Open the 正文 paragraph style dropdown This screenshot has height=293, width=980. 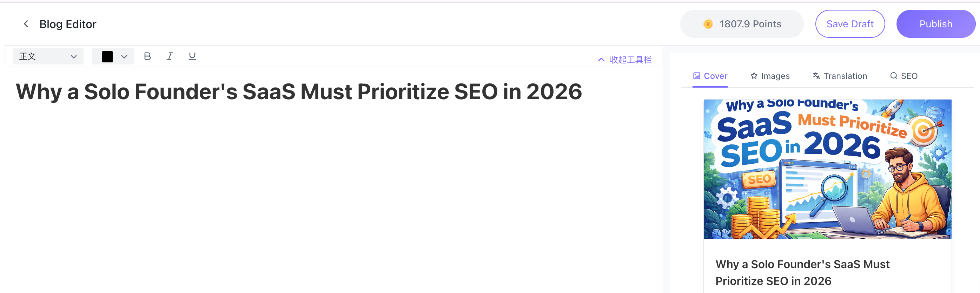coord(48,56)
